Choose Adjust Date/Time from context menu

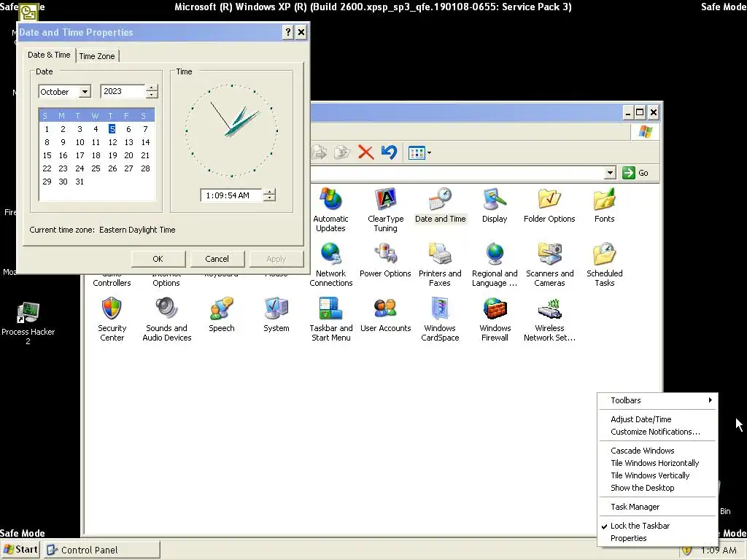coord(657,419)
